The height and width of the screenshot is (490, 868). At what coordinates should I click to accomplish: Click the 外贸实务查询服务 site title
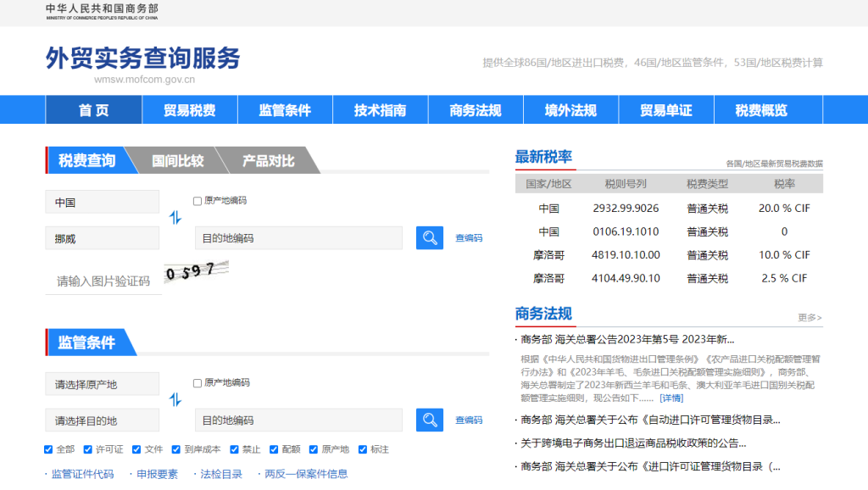pos(142,58)
